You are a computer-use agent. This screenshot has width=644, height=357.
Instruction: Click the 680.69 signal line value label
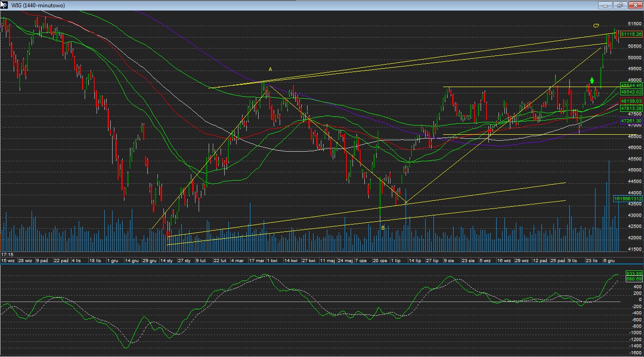pyautogui.click(x=634, y=279)
